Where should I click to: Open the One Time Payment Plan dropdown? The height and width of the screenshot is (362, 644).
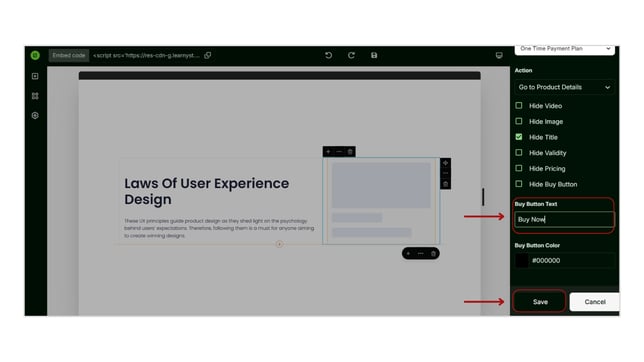pos(565,49)
